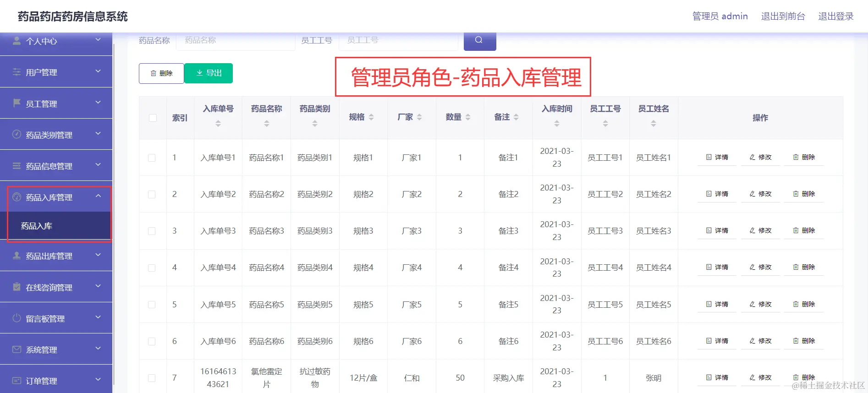The height and width of the screenshot is (393, 868).
Task: Click the 药品出库管理 sidebar icon
Action: coord(17,256)
